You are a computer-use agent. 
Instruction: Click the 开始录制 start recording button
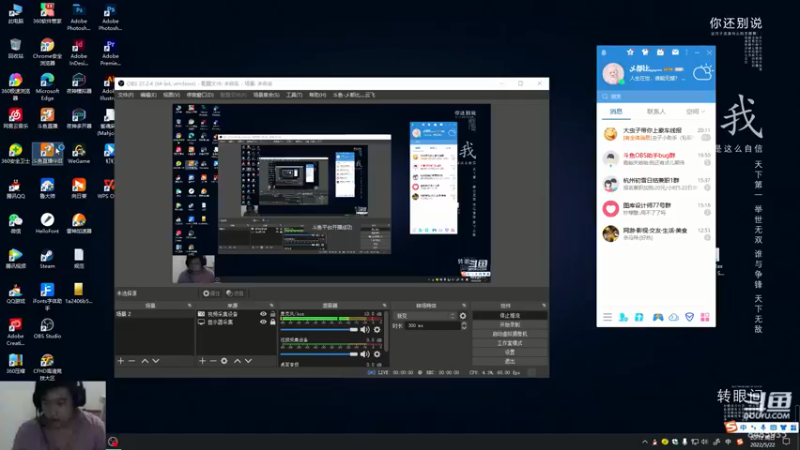click(510, 324)
